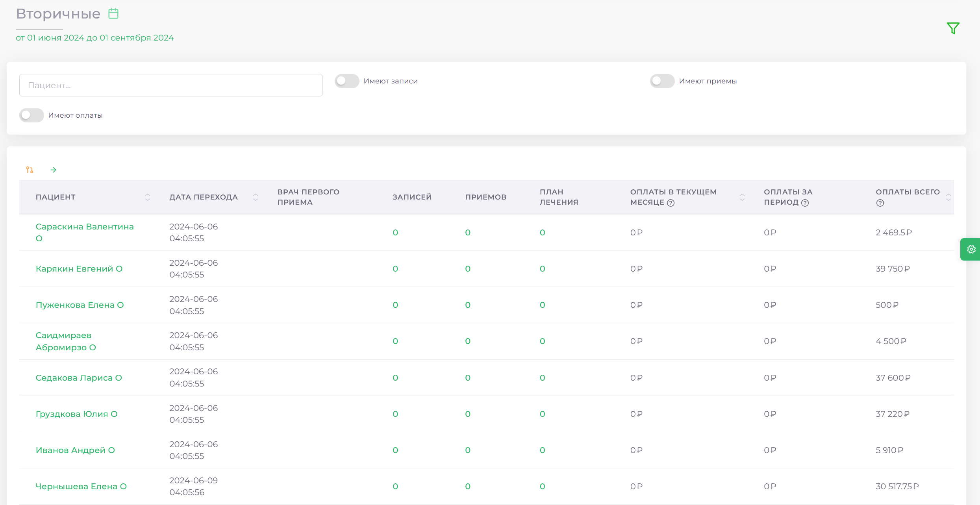Click Записей count for Чернышева Елена
Viewport: 980px width, 505px height.
click(395, 487)
